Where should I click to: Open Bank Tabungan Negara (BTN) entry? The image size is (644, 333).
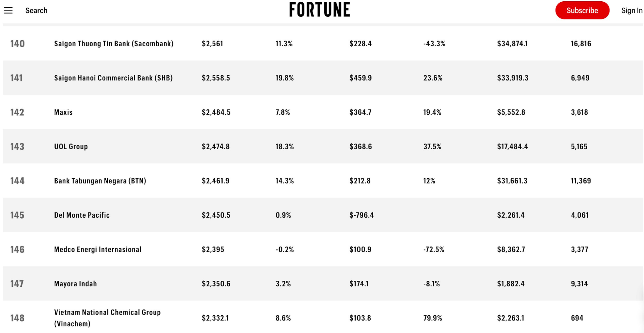pos(100,181)
